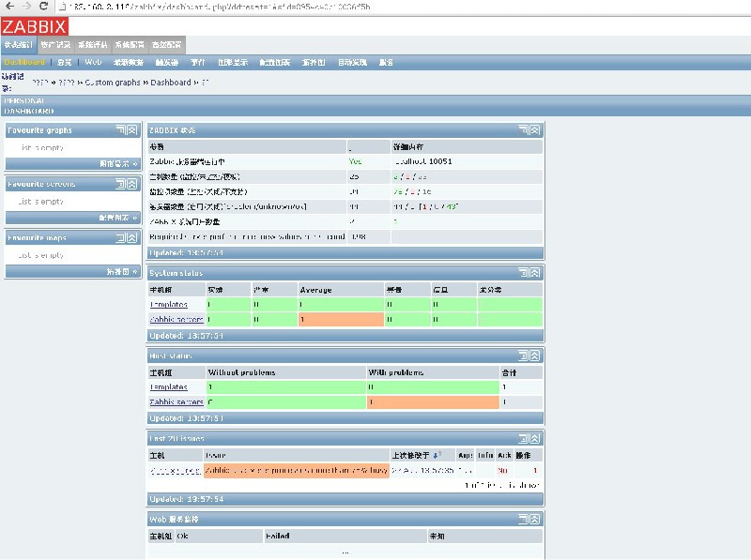Collapse the Favourite screens widget
Viewport: 751px width, 560px height.
pyautogui.click(x=131, y=184)
